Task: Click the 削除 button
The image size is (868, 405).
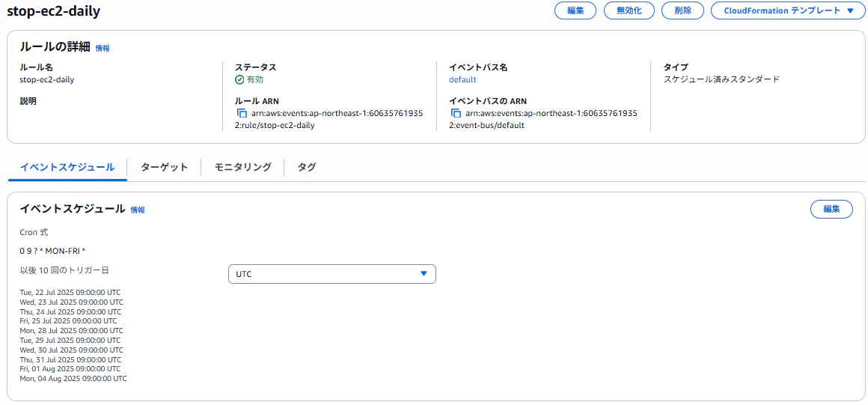Action: [x=683, y=10]
